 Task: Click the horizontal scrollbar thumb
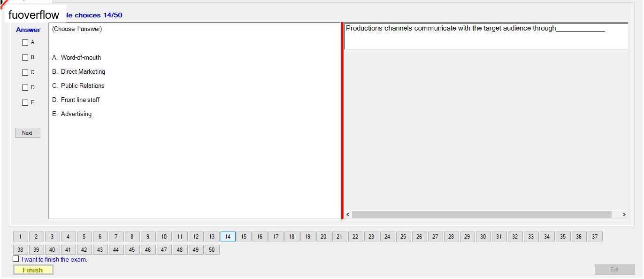pyautogui.click(x=482, y=215)
